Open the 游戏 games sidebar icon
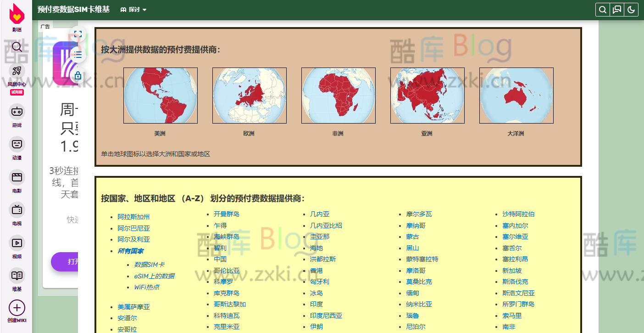 point(17,112)
